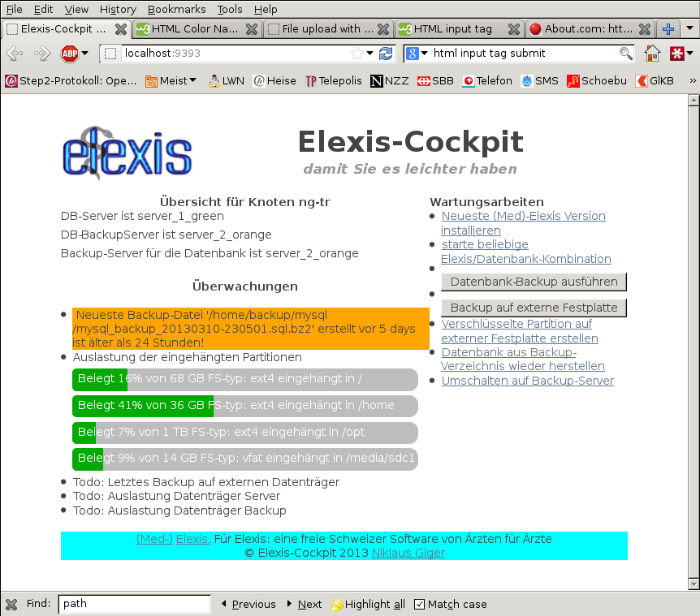Open URL history dropdown arrow
700x616 pixels.
[369, 53]
